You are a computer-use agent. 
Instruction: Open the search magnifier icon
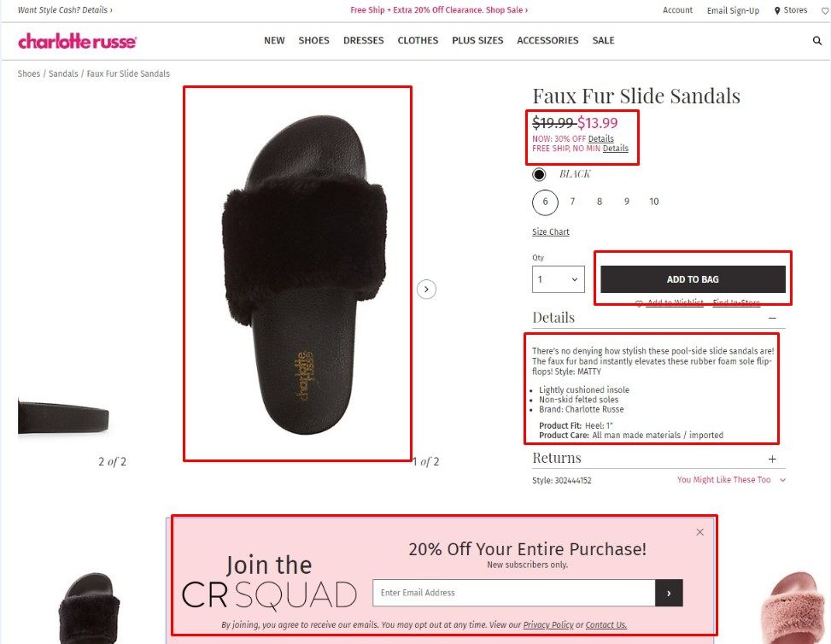[816, 41]
